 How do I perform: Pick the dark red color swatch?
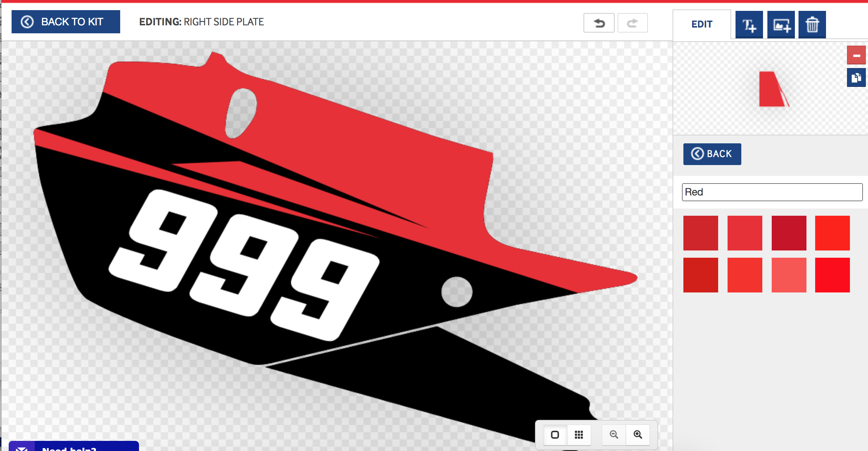coord(788,232)
